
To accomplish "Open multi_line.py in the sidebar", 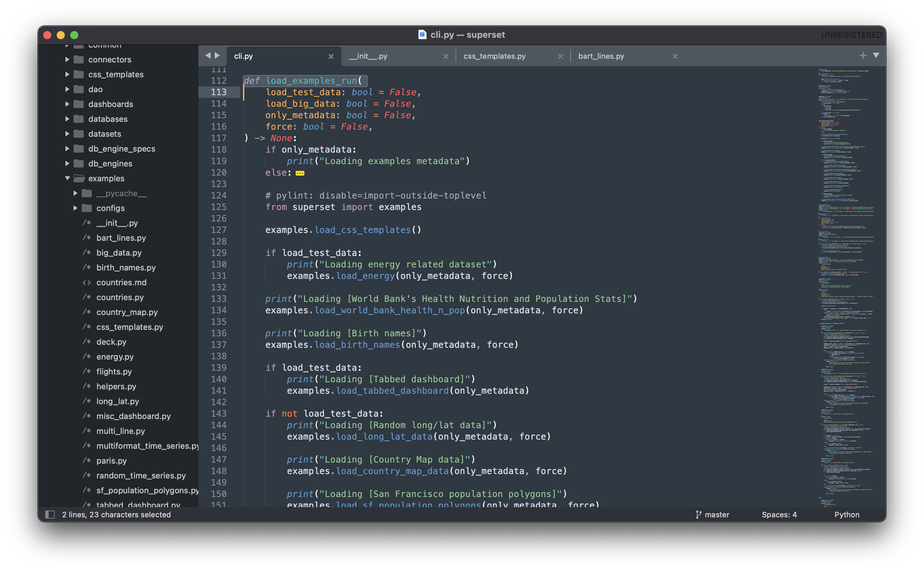I will [120, 431].
